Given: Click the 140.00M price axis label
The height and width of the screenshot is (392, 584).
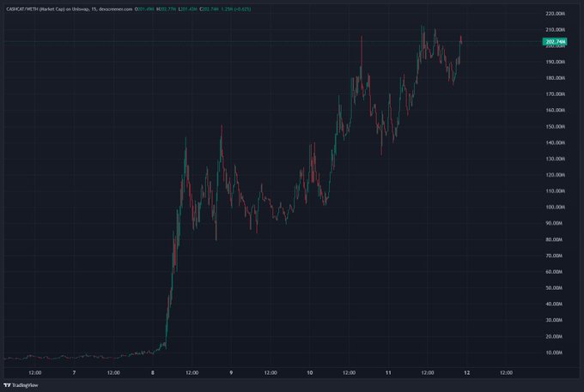Looking at the screenshot, I should point(555,142).
